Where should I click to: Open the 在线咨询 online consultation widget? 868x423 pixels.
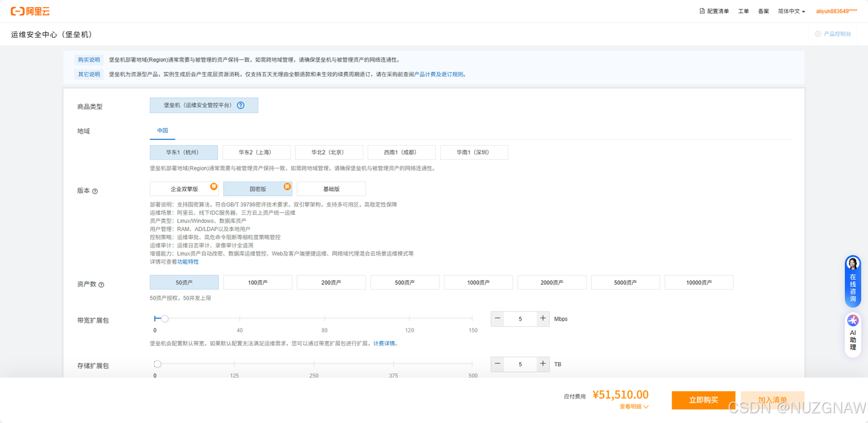[853, 281]
